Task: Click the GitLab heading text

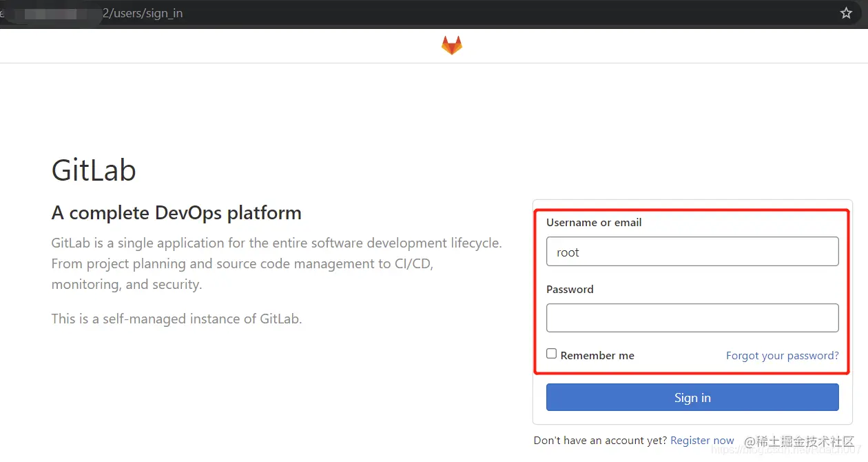Action: pos(94,170)
